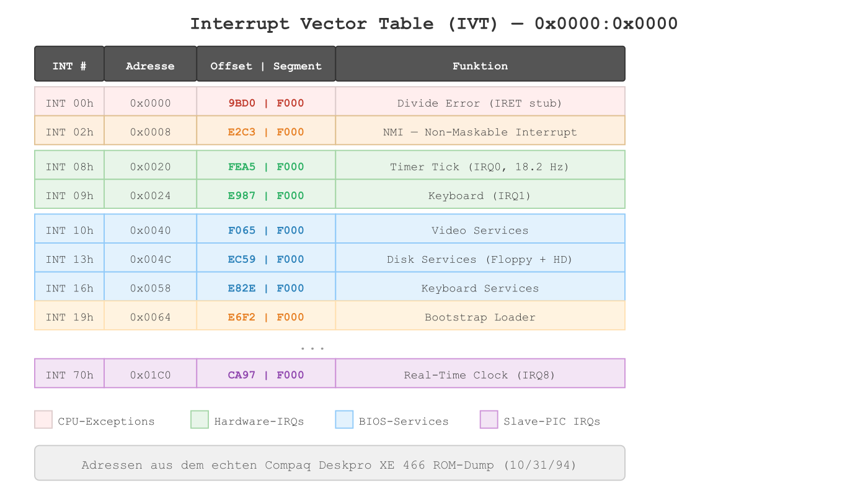Click vector value 'E82E | F000'

266,286
